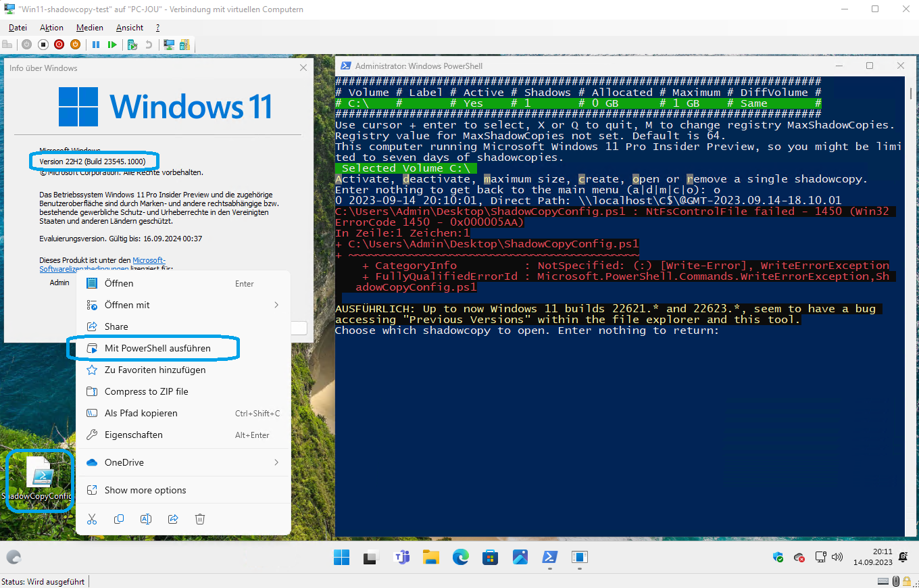Open the Photos app from the taskbar

[520, 558]
